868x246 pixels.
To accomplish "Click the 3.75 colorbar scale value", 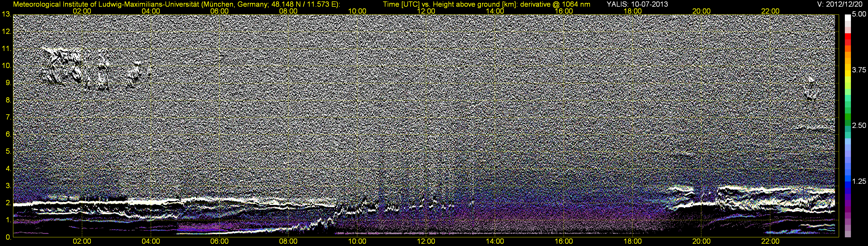I will [859, 70].
